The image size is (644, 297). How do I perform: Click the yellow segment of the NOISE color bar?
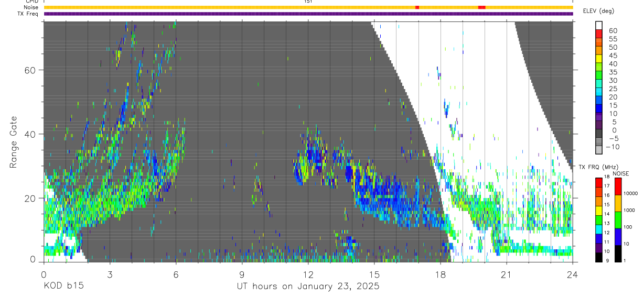[618, 203]
